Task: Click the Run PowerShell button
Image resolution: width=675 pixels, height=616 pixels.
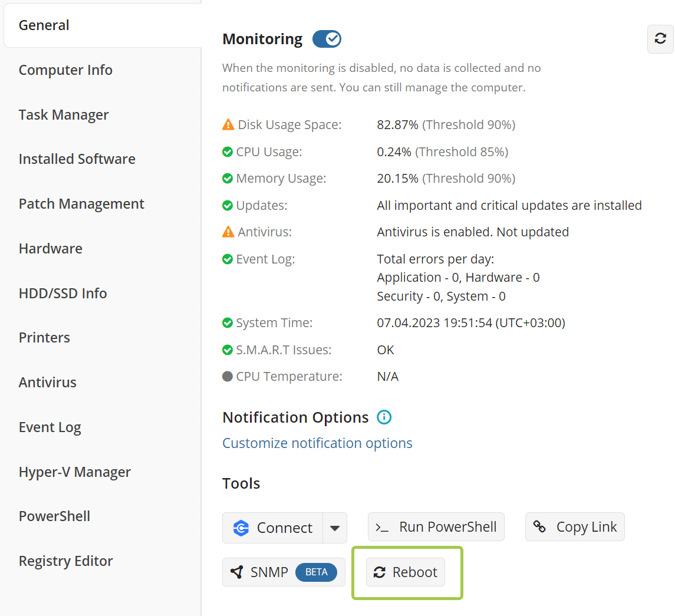Action: (x=436, y=526)
